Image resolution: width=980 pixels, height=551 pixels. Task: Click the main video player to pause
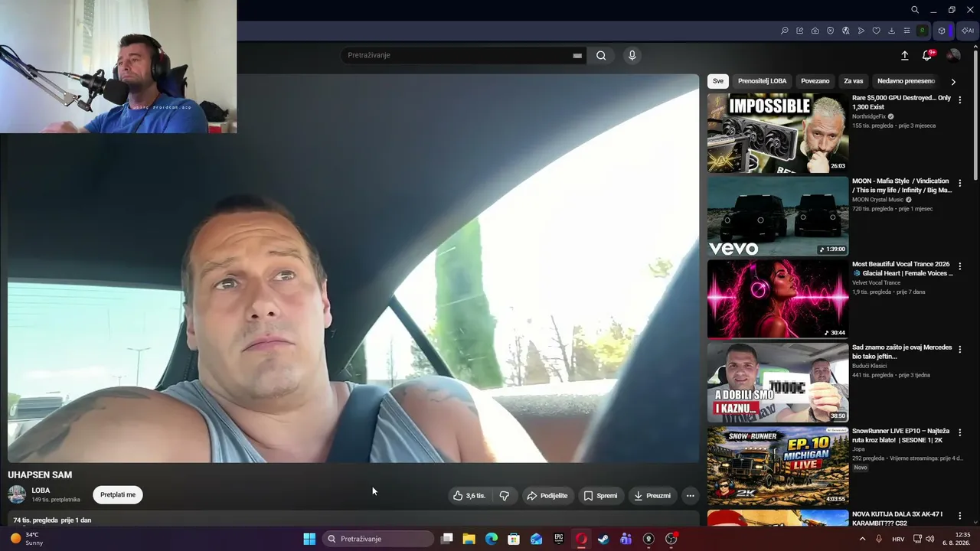click(x=353, y=268)
